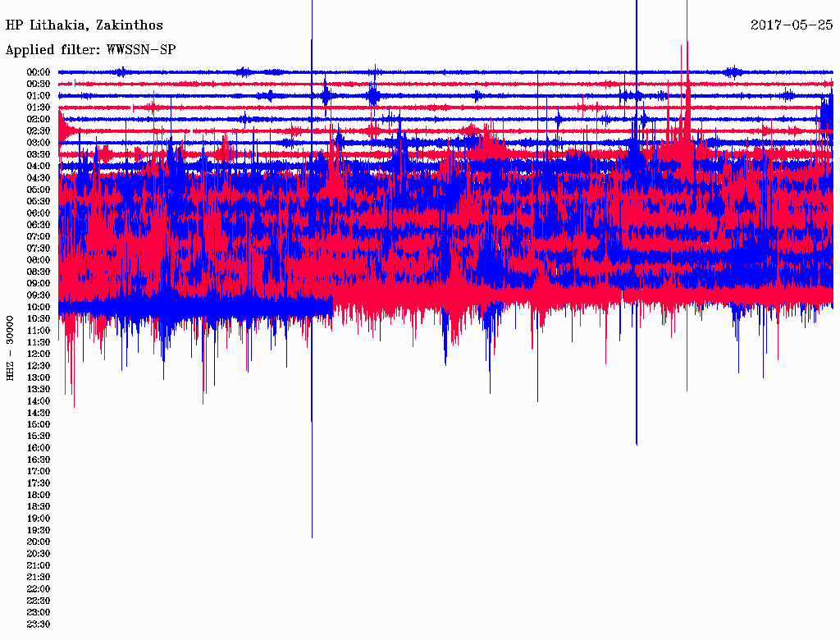
Task: Click the '22:00' time label
Action: (x=39, y=589)
